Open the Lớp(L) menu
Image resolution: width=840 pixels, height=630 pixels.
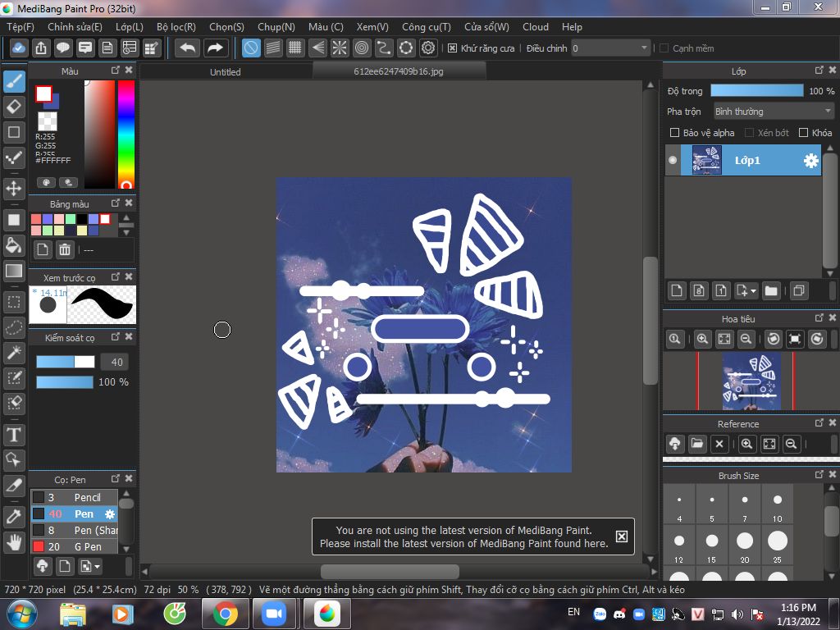tap(130, 27)
